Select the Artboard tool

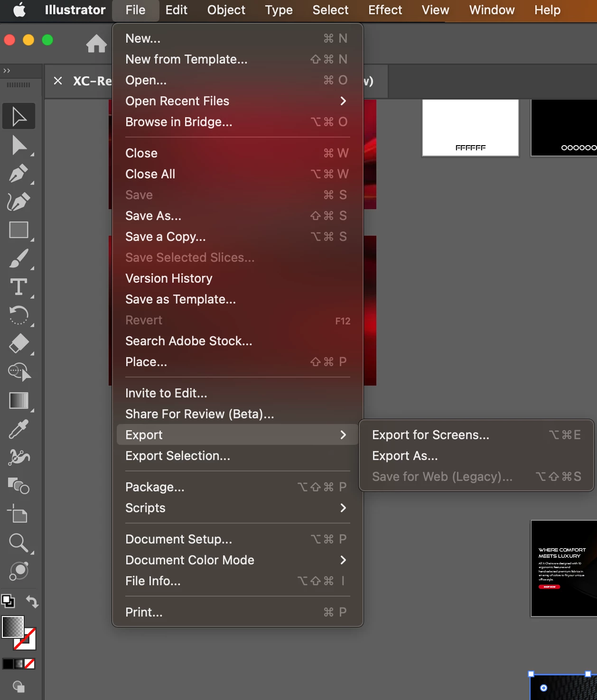point(18,514)
